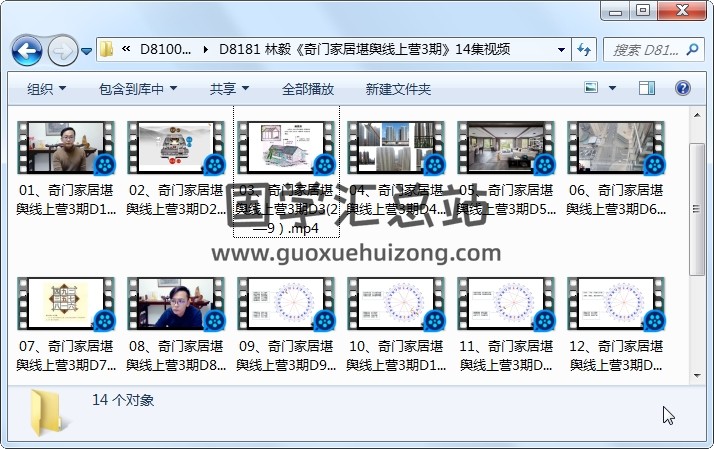Open the 组织 menu
The width and height of the screenshot is (714, 449).
coord(46,89)
